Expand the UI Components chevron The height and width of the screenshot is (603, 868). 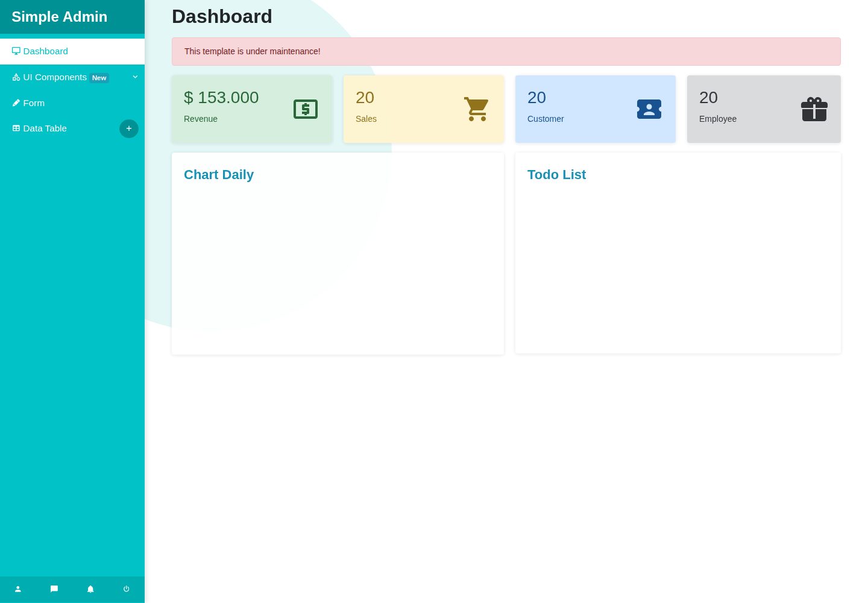click(135, 77)
